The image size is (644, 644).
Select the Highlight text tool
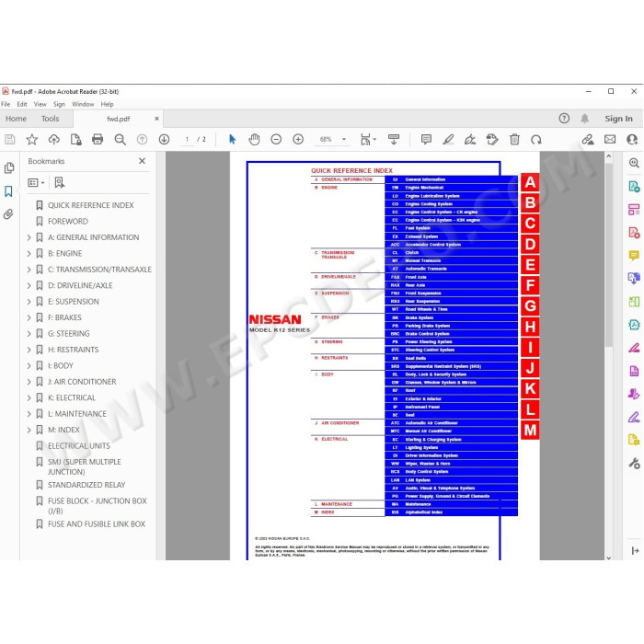pos(449,140)
